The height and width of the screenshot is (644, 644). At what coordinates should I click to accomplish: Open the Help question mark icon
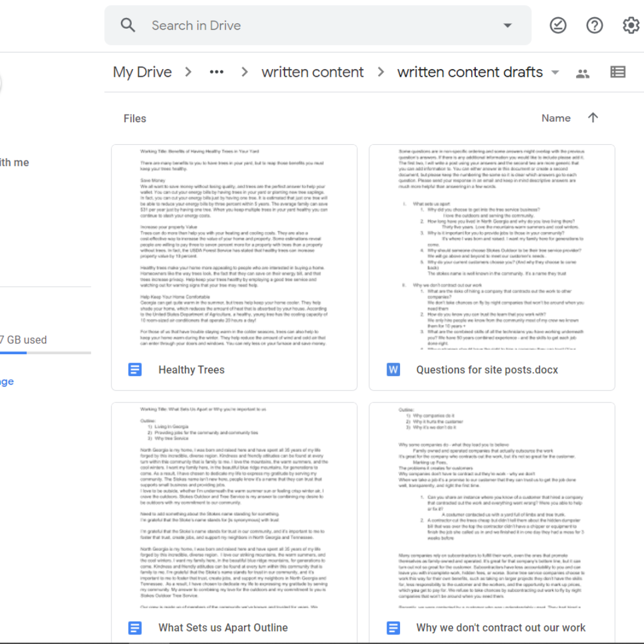pos(595,26)
